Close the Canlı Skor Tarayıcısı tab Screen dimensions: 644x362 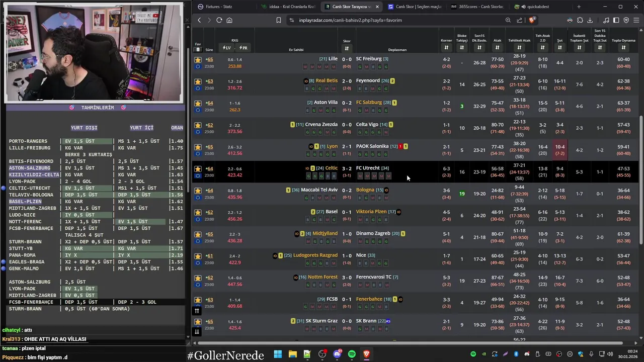coord(377,7)
